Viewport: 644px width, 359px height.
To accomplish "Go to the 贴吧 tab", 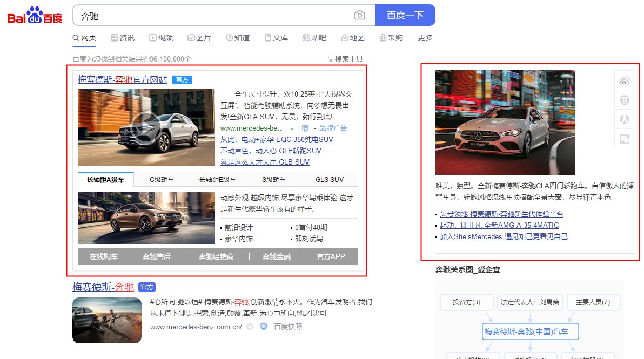I will pos(314,38).
